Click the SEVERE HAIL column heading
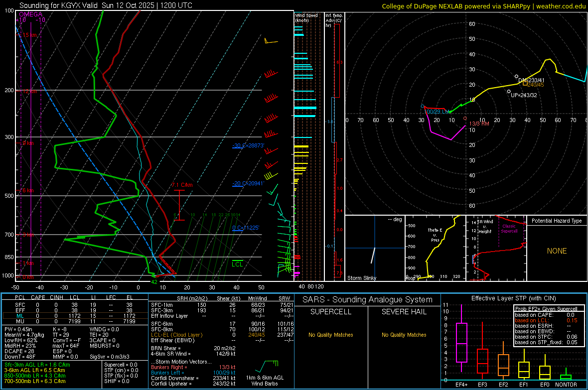This screenshot has width=588, height=390. click(x=404, y=312)
